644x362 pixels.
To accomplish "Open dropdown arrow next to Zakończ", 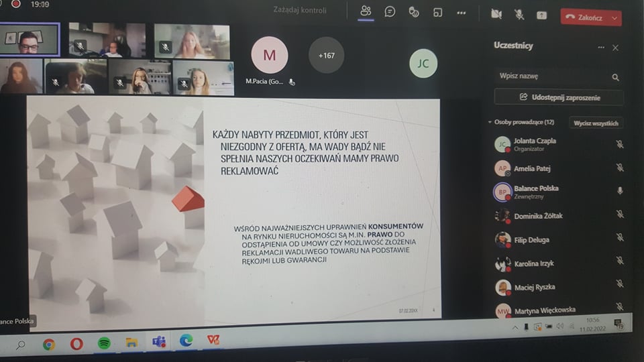I will (614, 17).
